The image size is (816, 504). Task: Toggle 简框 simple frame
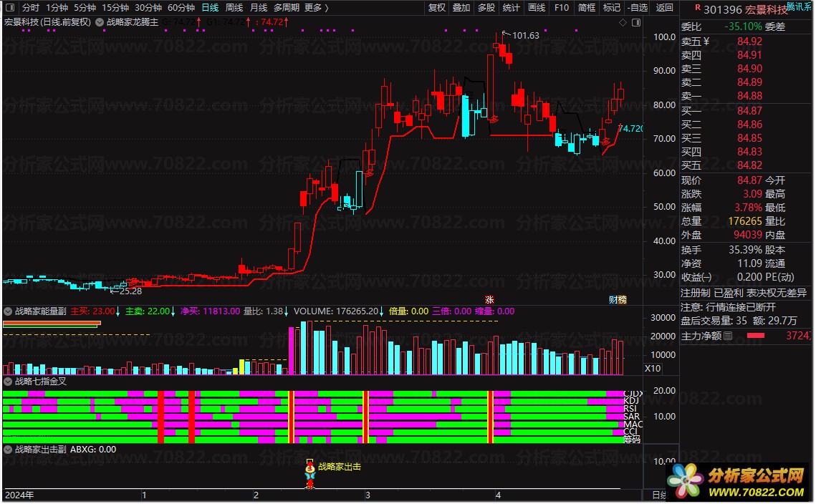587,8
